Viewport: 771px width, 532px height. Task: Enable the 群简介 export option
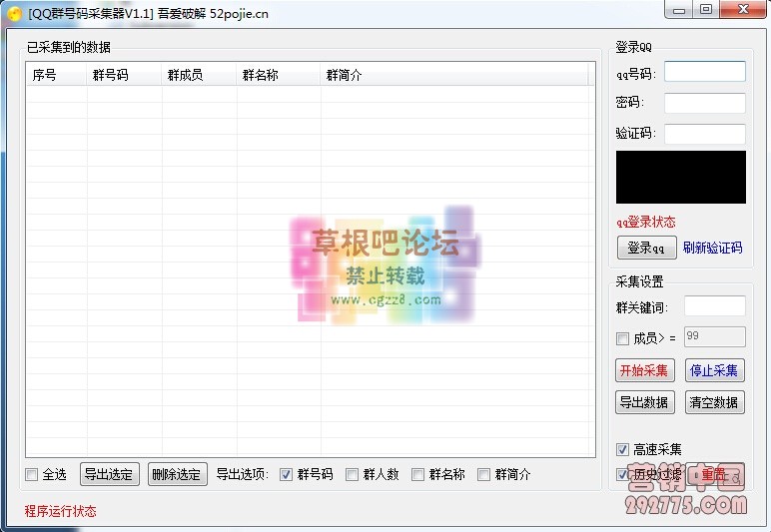coord(483,474)
